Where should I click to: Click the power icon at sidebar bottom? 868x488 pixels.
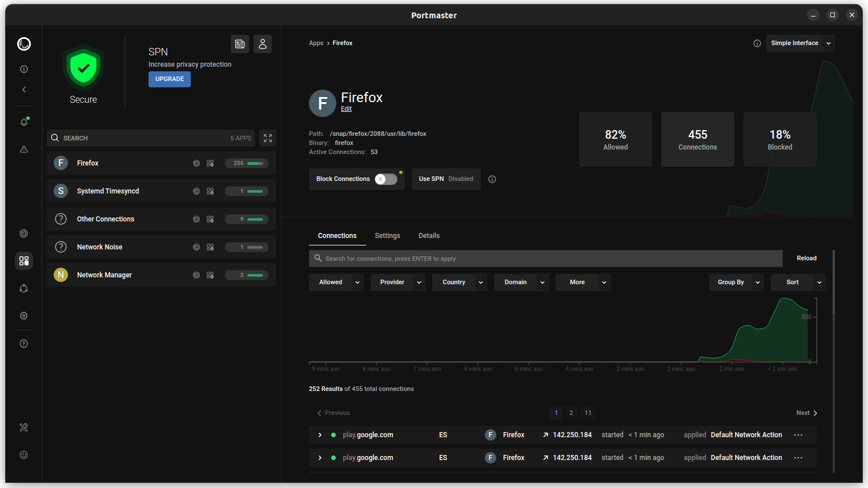click(24, 455)
